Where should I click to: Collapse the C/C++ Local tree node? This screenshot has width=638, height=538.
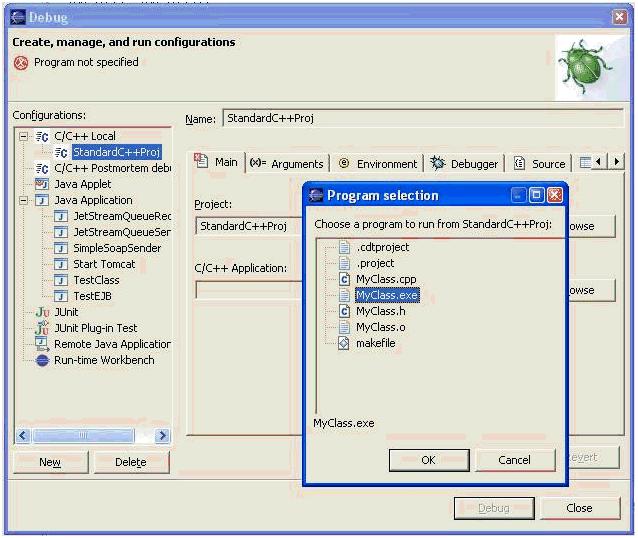pyautogui.click(x=23, y=136)
